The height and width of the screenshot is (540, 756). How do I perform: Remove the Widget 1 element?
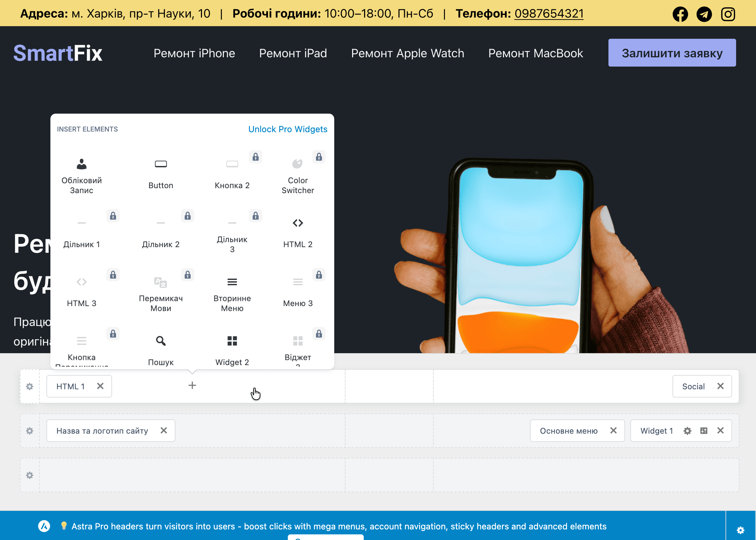click(721, 430)
